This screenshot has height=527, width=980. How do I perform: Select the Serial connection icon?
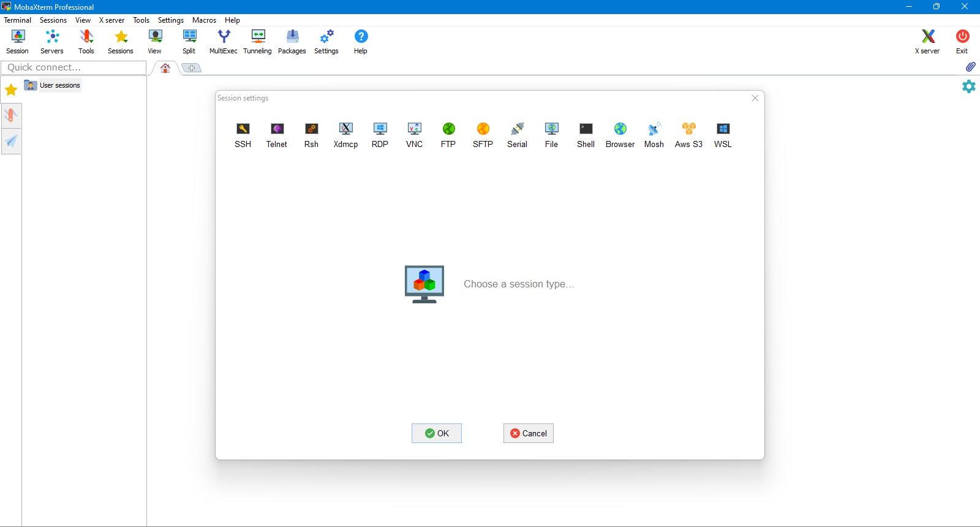tap(517, 135)
